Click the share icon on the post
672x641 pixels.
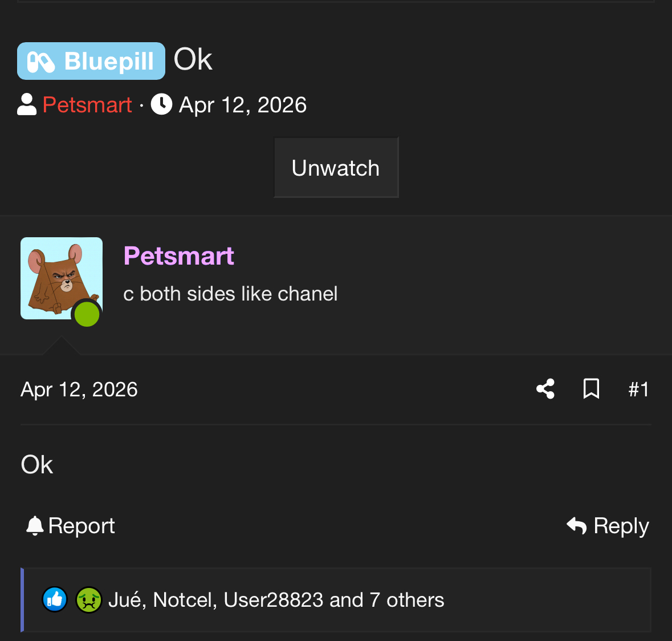click(545, 389)
